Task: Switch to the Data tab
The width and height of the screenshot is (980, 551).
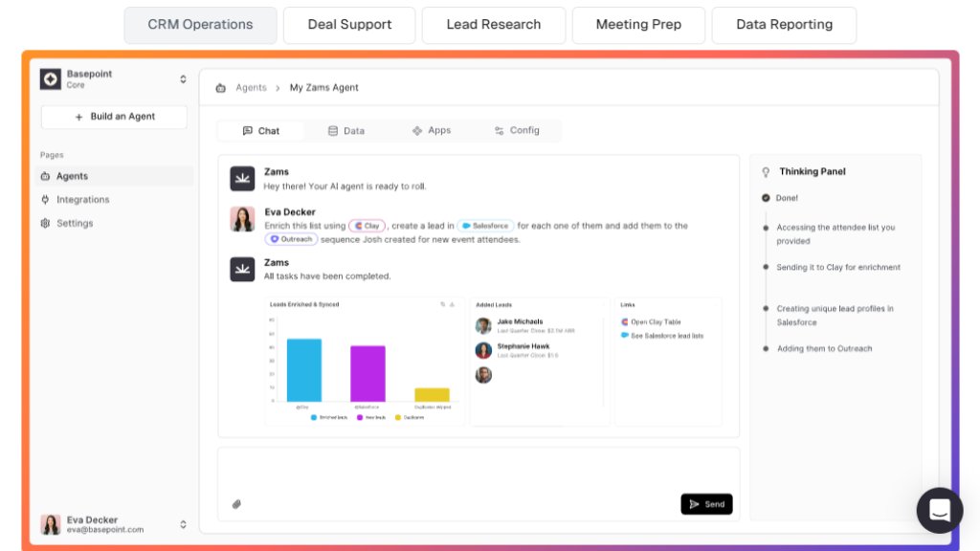Action: pos(346,130)
